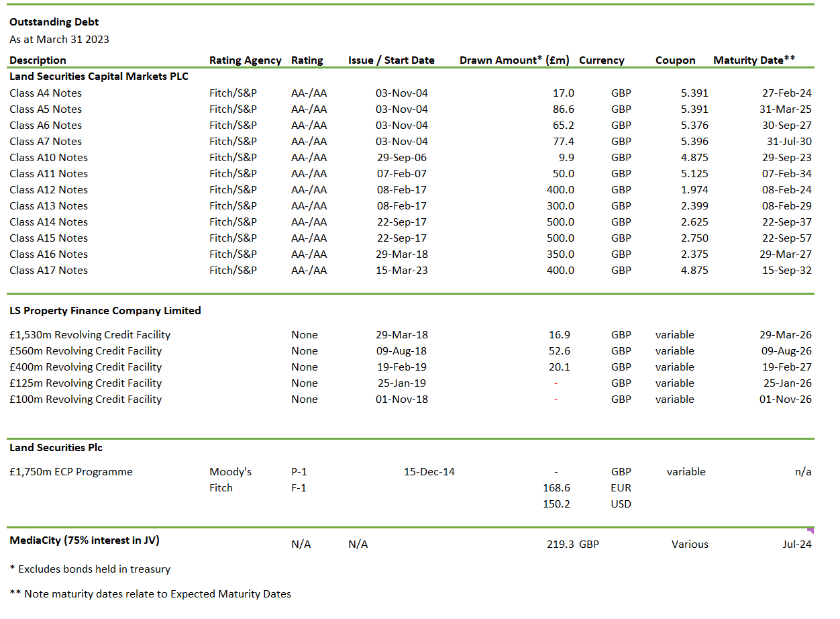
Task: Select the Class A13 Notes row label
Action: click(x=48, y=205)
